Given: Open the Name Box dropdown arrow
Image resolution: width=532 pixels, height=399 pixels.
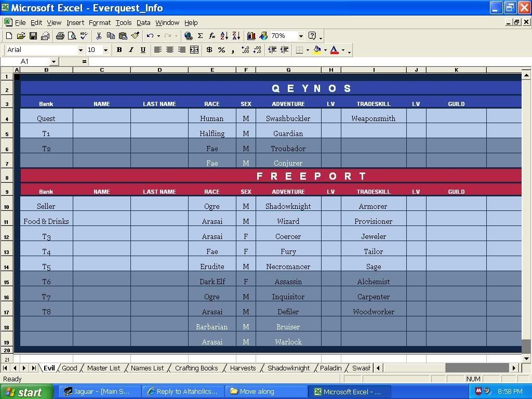Looking at the screenshot, I should coord(54,61).
